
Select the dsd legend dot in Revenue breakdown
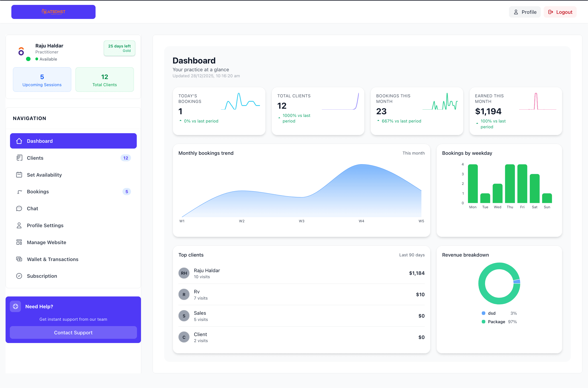tap(483, 313)
